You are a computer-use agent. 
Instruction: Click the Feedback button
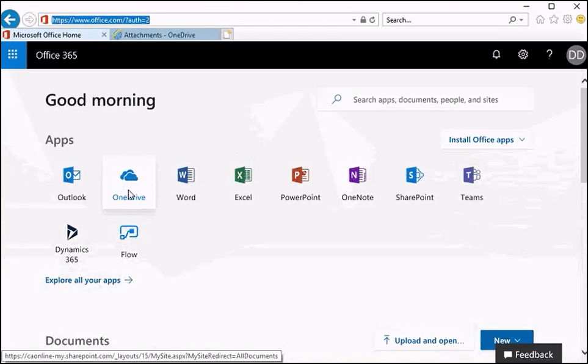(528, 354)
